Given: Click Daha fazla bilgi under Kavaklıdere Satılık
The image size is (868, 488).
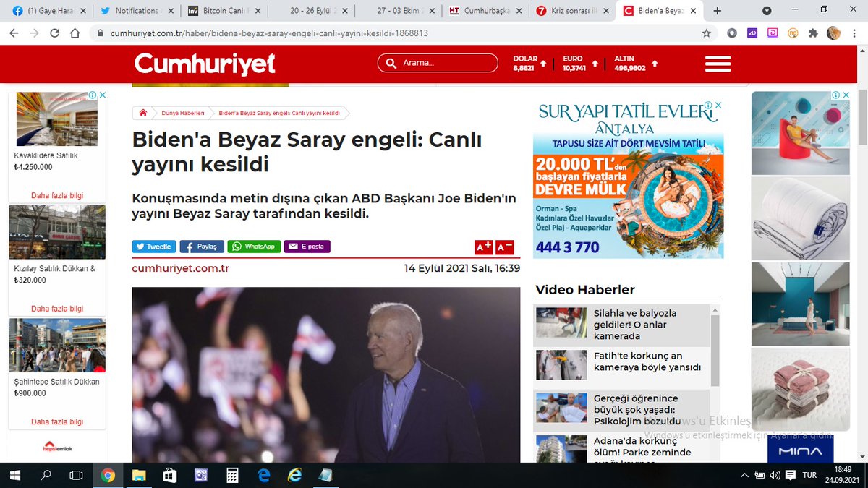Looking at the screenshot, I should (57, 195).
